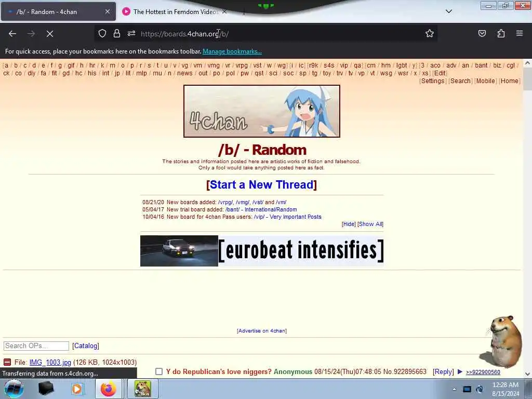Open the Settings link in top navigation

click(433, 81)
